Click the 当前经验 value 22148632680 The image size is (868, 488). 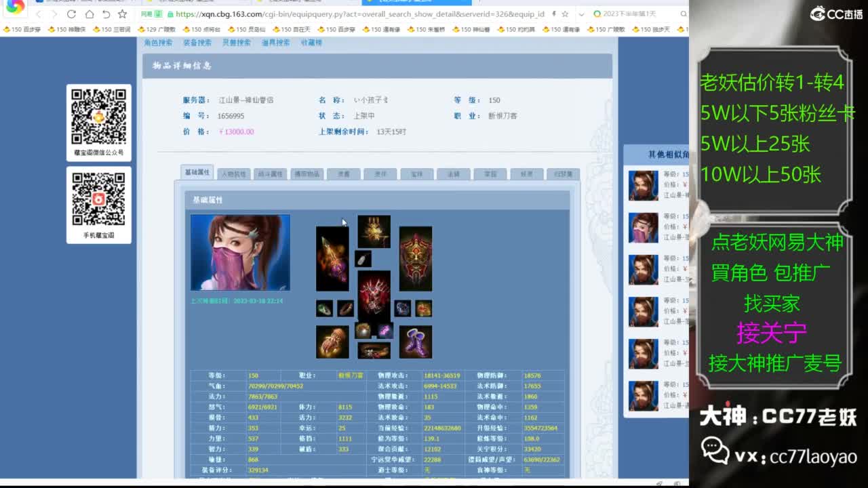pos(442,428)
